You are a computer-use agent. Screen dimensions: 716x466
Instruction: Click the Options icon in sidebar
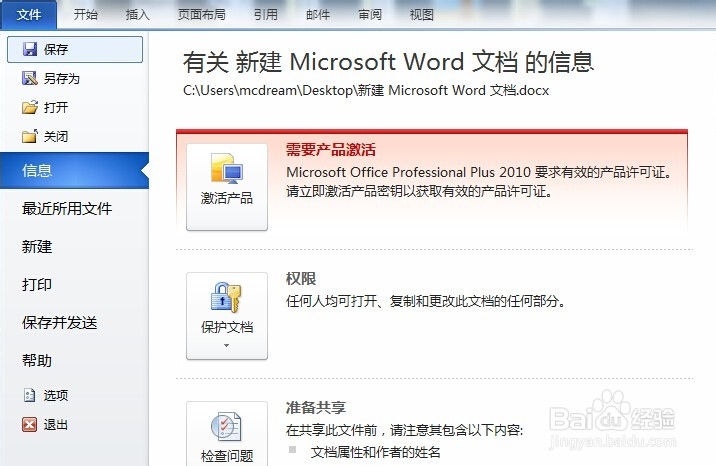(x=30, y=395)
